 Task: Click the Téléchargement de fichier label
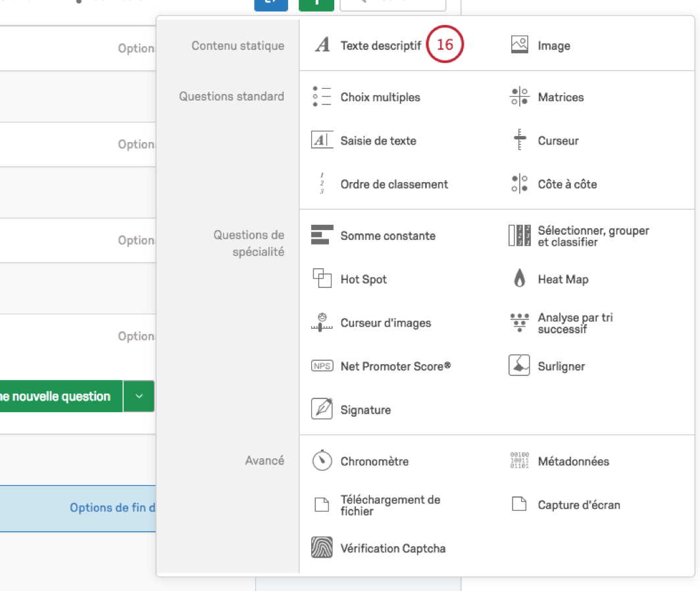390,506
